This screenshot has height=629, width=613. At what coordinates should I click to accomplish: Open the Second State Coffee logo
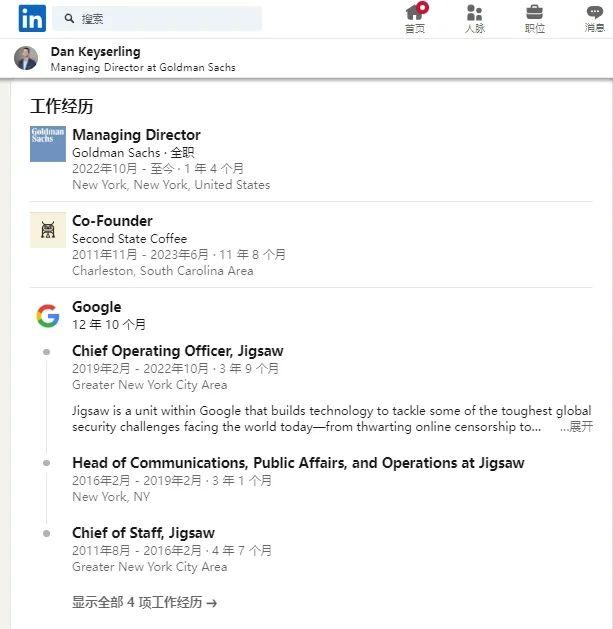click(x=48, y=230)
